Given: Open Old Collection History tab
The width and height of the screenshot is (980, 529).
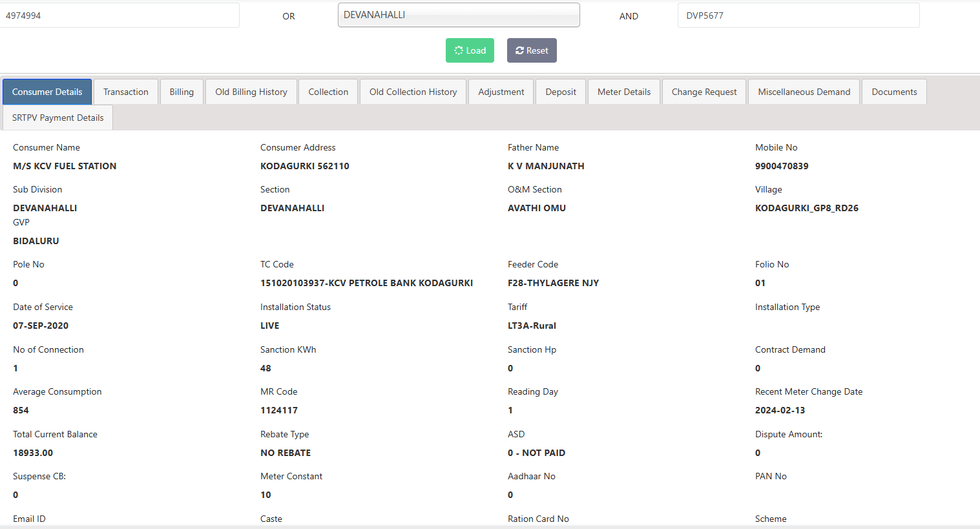Looking at the screenshot, I should click(x=413, y=92).
